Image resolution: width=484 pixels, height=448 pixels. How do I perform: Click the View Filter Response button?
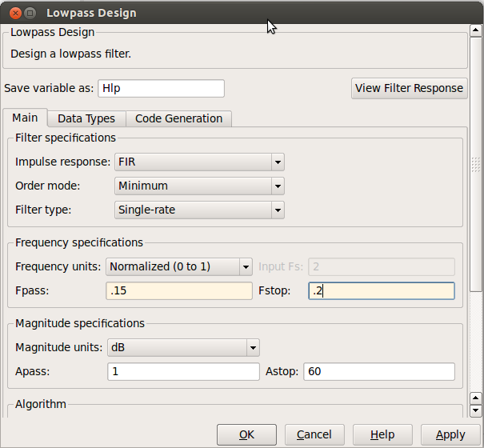pyautogui.click(x=409, y=88)
